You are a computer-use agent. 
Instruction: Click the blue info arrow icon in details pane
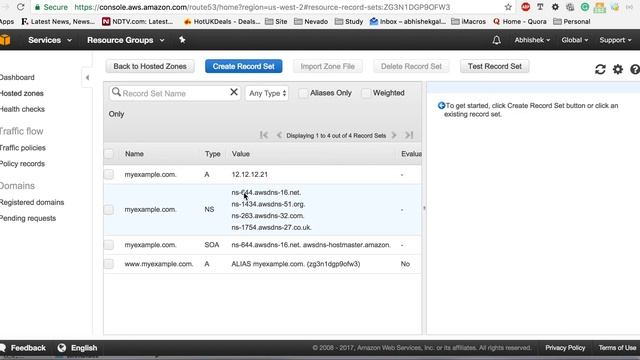pyautogui.click(x=441, y=106)
